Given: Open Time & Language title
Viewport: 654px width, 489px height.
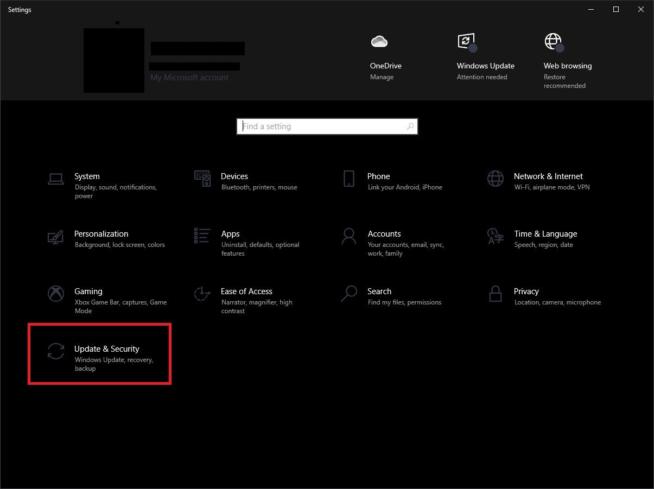Looking at the screenshot, I should click(x=546, y=234).
